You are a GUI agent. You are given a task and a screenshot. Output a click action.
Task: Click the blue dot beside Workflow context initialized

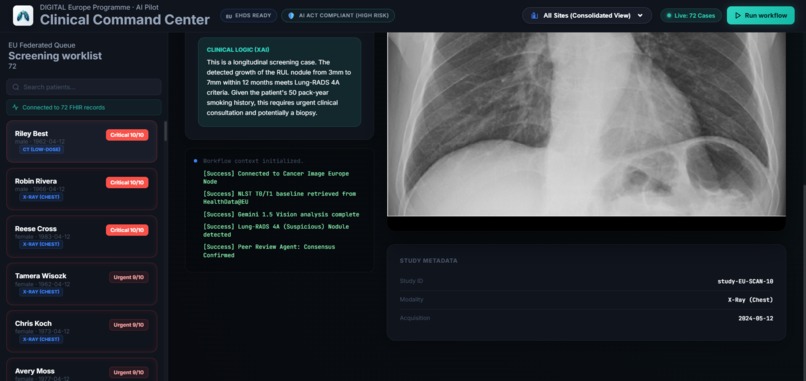(x=195, y=161)
